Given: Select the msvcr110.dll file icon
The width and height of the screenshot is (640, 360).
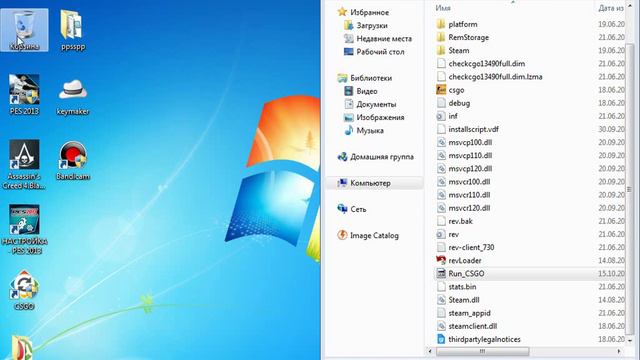Looking at the screenshot, I should (441, 195).
